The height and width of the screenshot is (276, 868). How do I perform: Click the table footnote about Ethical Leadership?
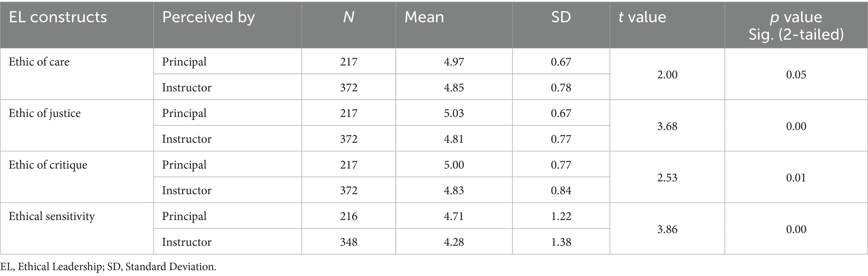[x=108, y=267]
